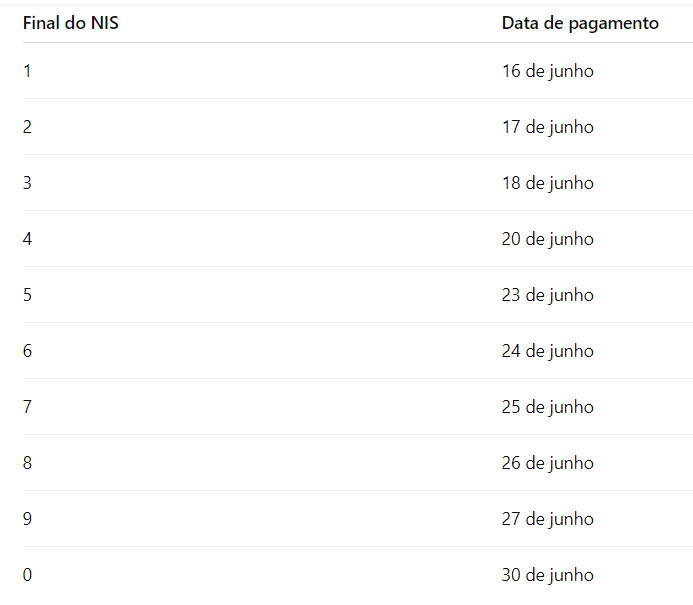The image size is (693, 605).
Task: Click the '18 de junho' payment date
Action: point(548,183)
